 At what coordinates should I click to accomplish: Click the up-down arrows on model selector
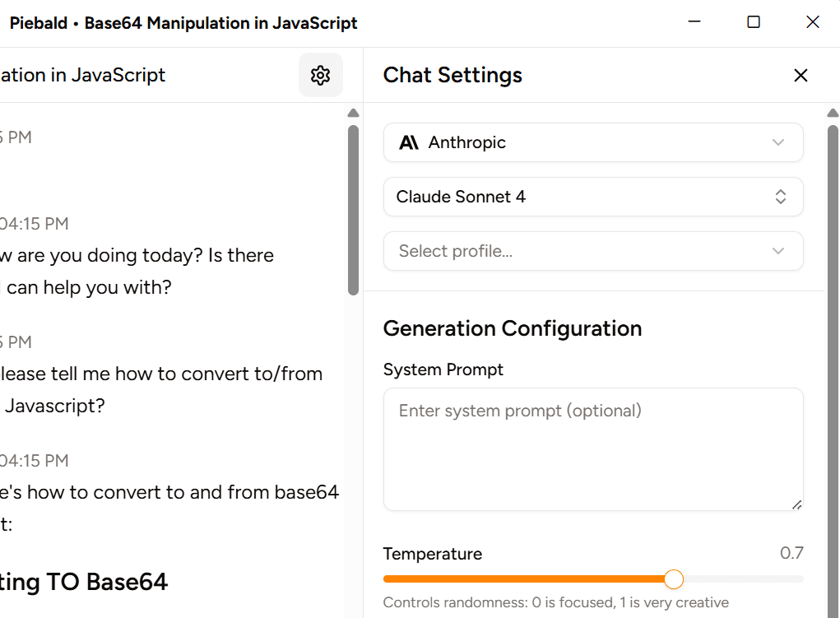(780, 197)
